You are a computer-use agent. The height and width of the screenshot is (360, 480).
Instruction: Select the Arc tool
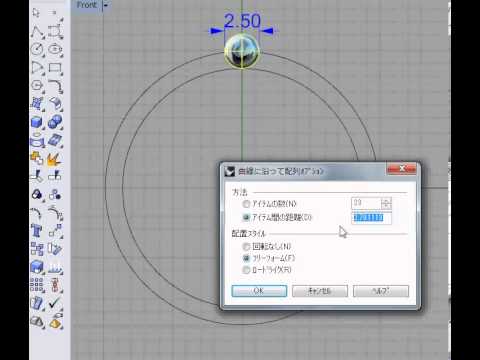[37, 68]
